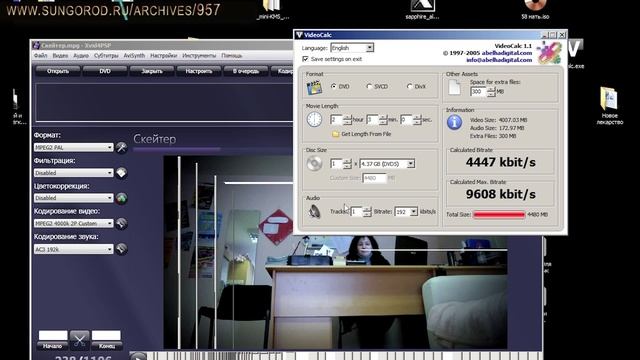The height and width of the screenshot is (360, 640).
Task: Click the Get Length From File link
Action: [366, 134]
